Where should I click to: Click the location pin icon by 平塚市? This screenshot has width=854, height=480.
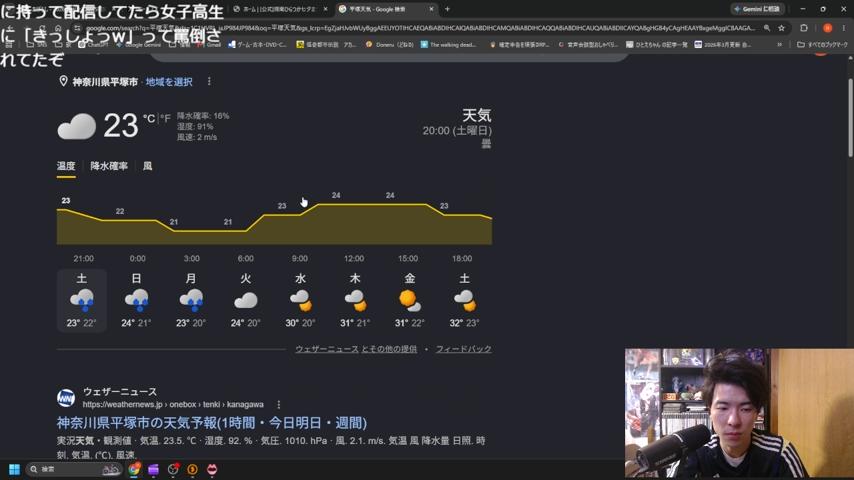point(63,81)
